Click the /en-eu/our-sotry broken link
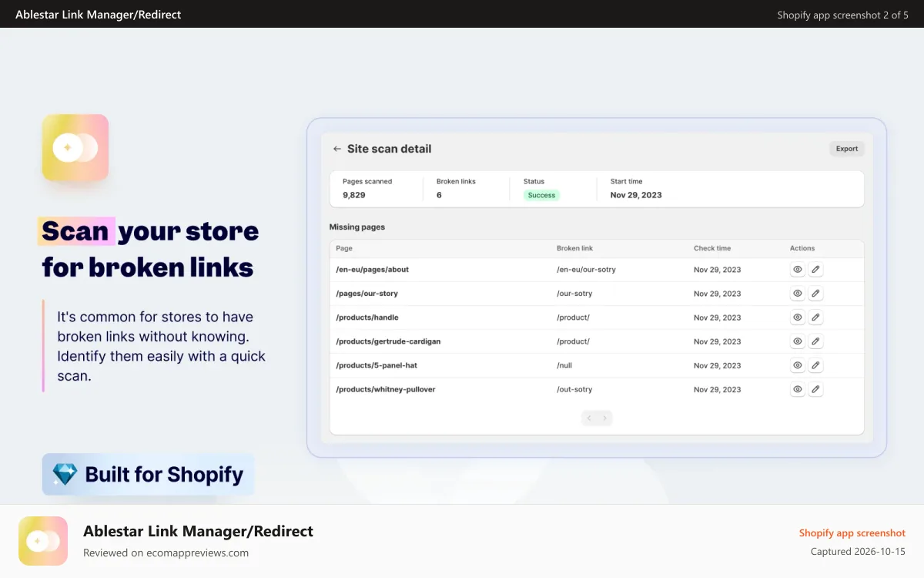The width and height of the screenshot is (924, 578). click(x=586, y=270)
